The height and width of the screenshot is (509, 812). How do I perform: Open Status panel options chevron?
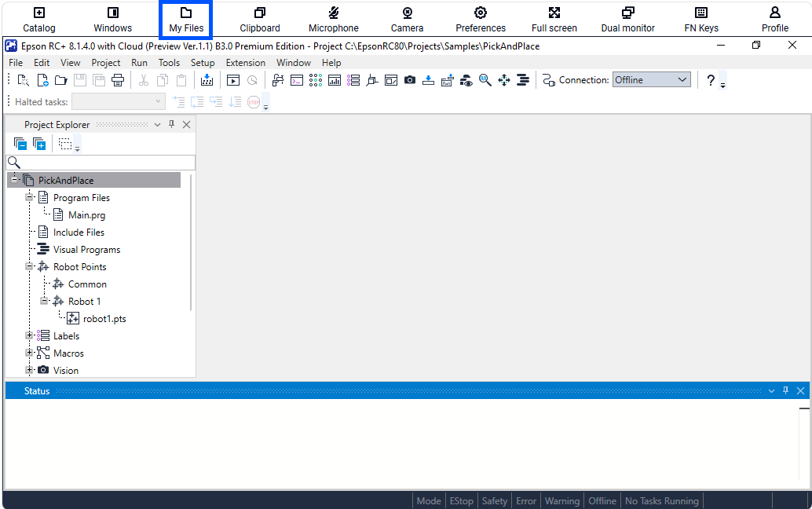772,391
